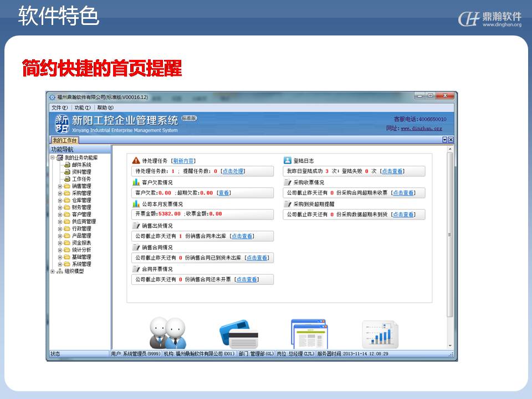Click the tab list arrow button beside the panel close button
This screenshot has height=399, width=532.
coord(445,140)
